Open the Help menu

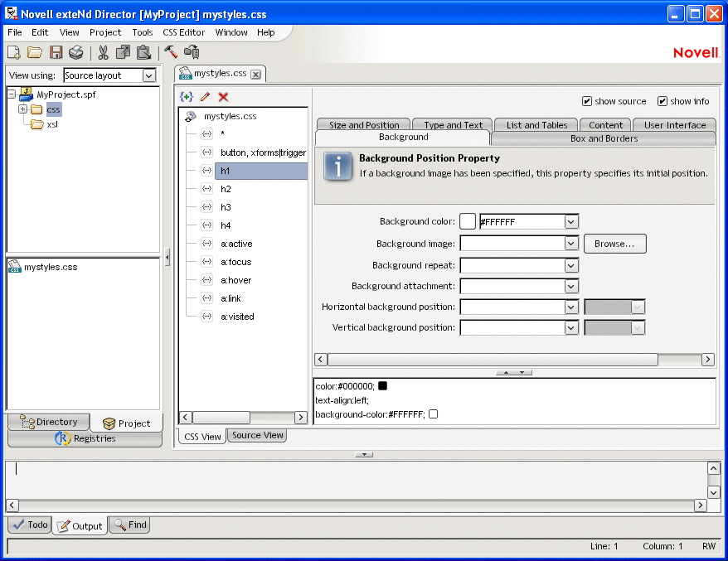265,32
